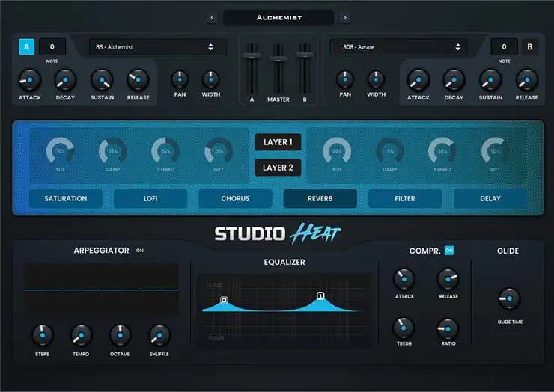554x392 pixels.
Task: Go to the next preset arrow
Action: (x=345, y=18)
